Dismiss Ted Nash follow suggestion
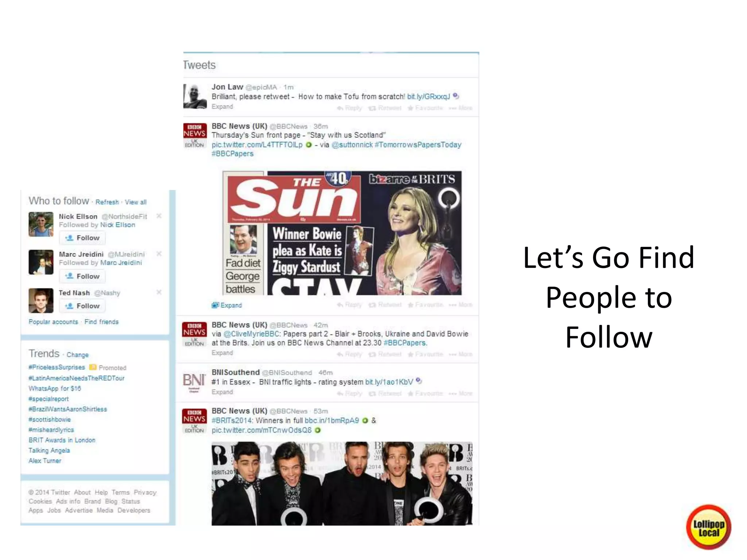The image size is (747, 560). 159,292
